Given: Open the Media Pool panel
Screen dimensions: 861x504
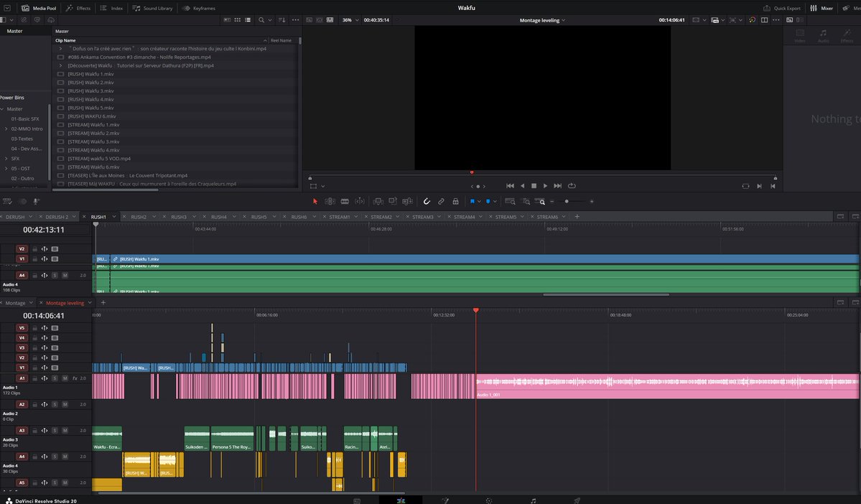Looking at the screenshot, I should [39, 8].
